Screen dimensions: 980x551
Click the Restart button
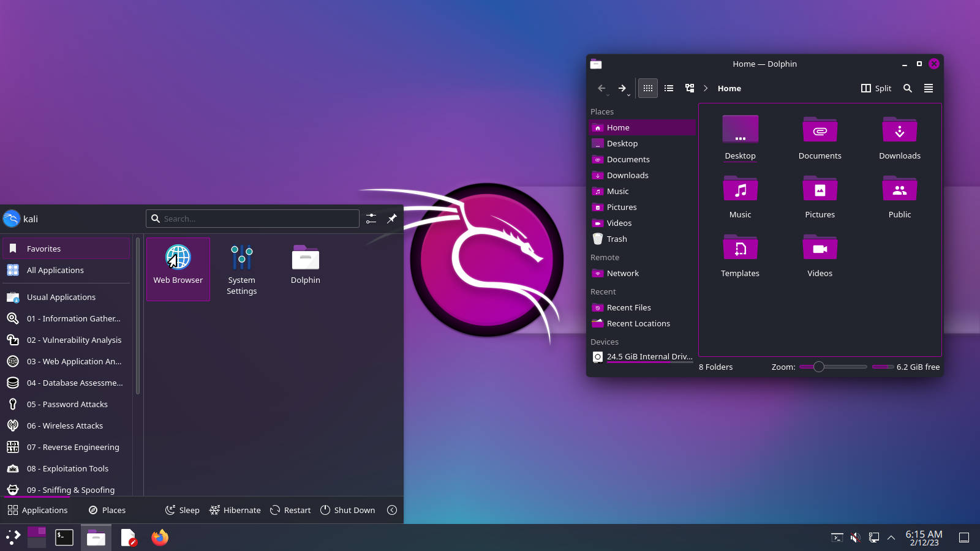click(x=290, y=510)
